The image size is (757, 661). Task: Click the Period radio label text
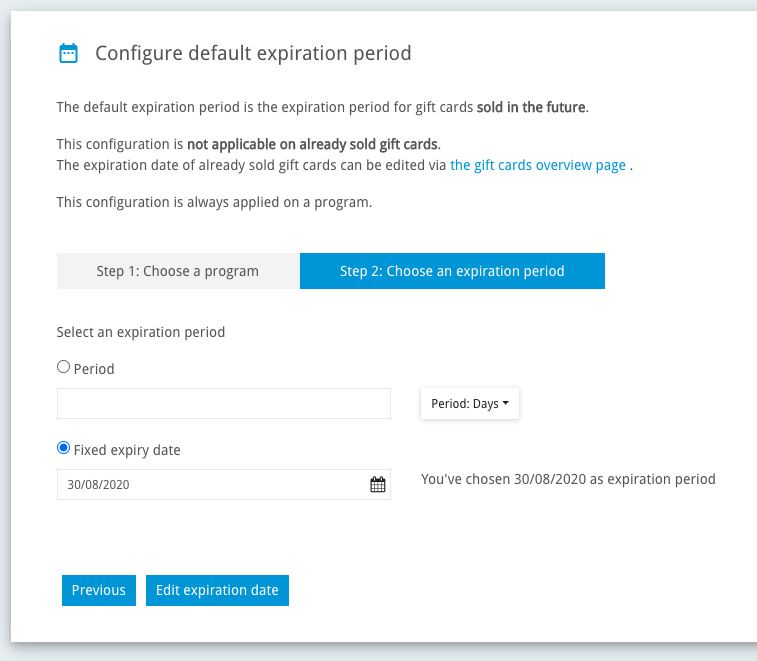click(94, 369)
